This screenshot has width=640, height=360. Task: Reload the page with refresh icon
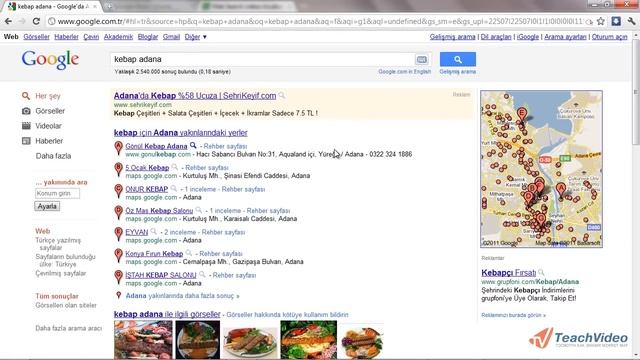[36, 21]
